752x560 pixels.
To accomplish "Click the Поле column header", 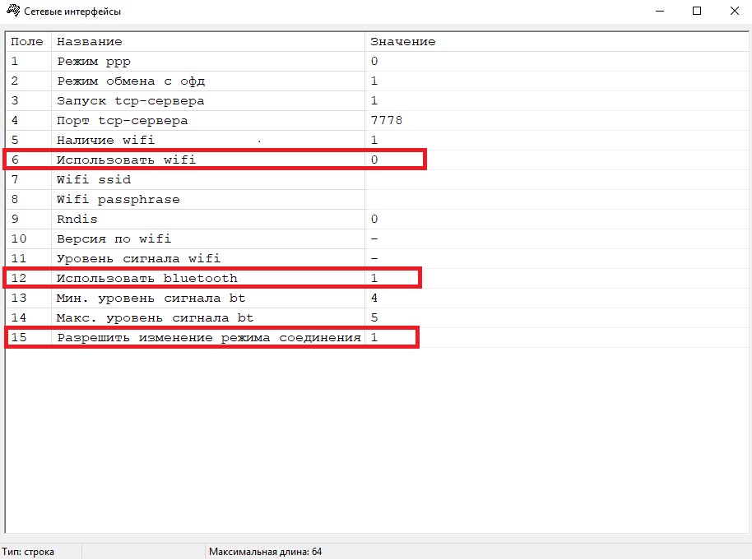I will click(27, 41).
